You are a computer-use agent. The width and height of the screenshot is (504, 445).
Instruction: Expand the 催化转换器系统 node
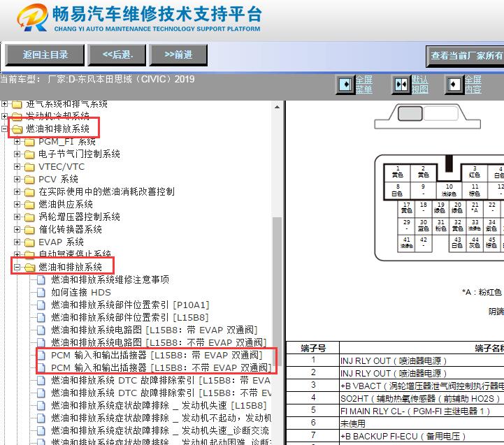click(17, 229)
